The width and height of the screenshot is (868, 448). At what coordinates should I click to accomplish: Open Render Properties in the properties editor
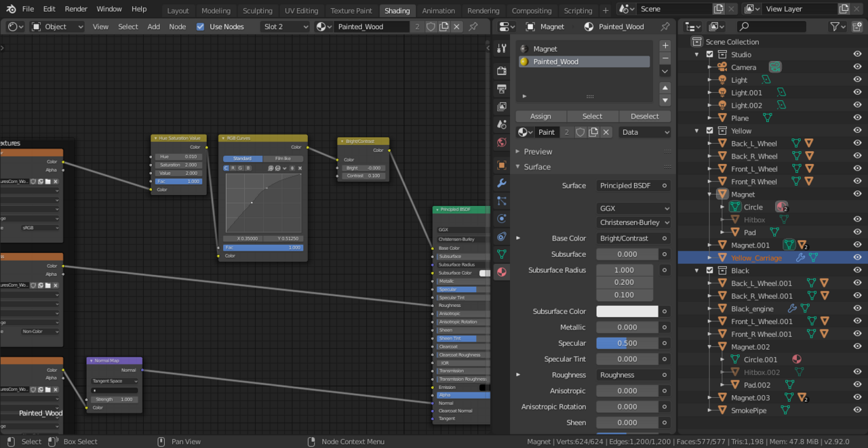point(500,70)
